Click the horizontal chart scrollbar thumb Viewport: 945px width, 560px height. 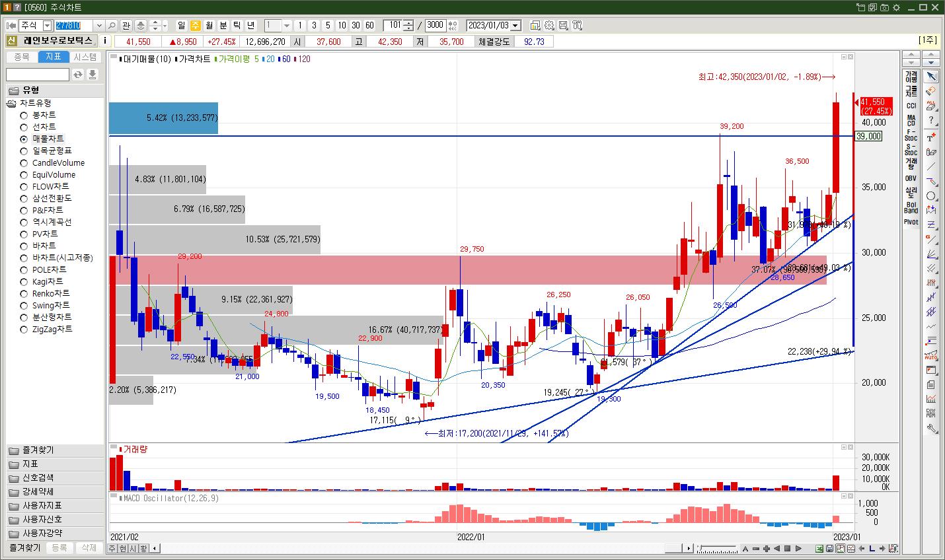point(673,548)
